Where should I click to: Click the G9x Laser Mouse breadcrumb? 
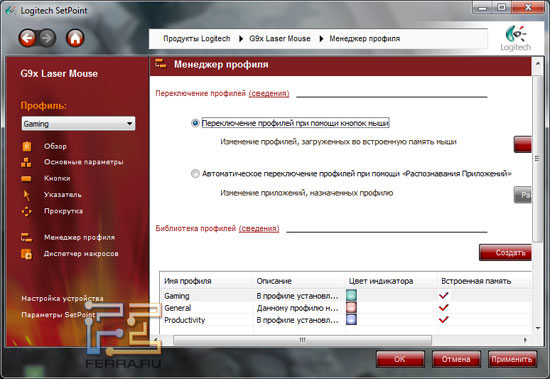pos(280,39)
